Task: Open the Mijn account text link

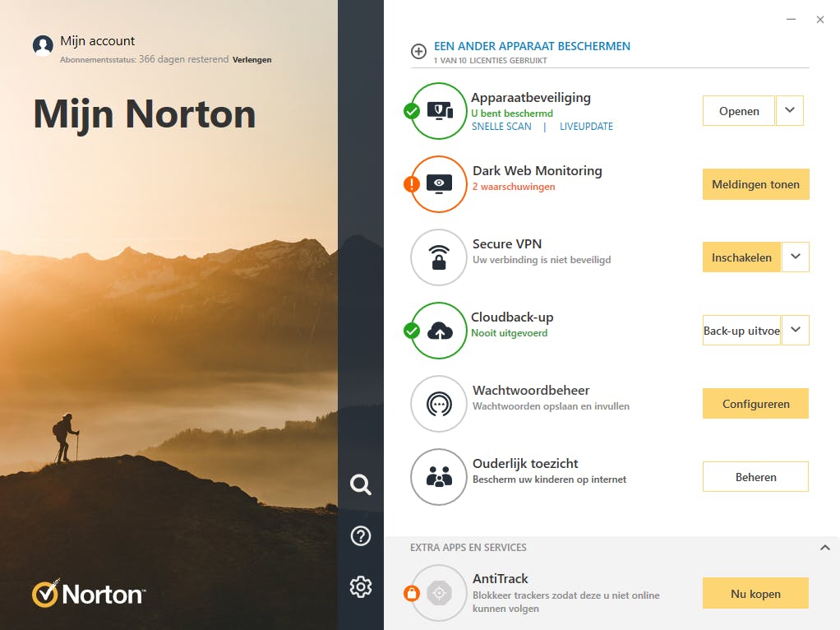Action: point(98,41)
